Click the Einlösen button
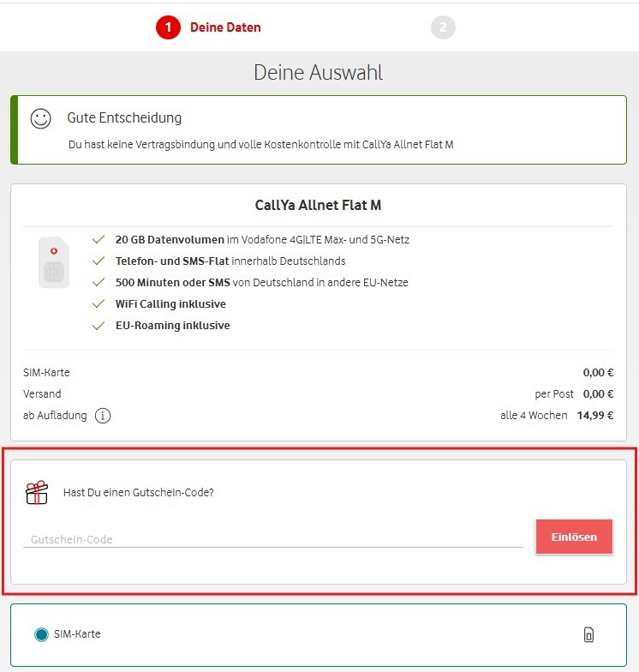 574,537
